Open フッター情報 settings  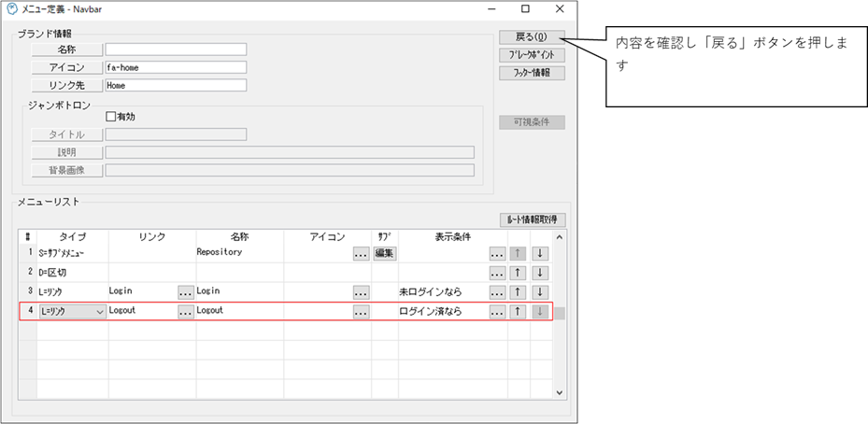click(532, 72)
